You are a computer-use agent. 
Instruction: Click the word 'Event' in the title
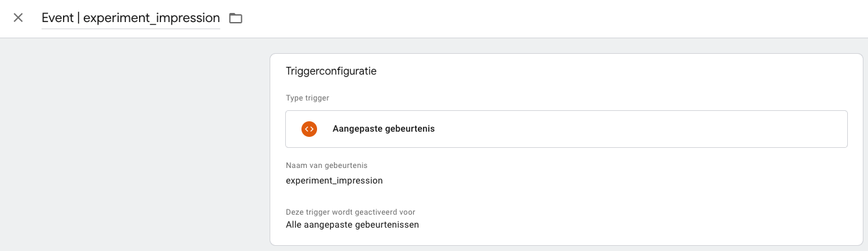click(x=58, y=18)
